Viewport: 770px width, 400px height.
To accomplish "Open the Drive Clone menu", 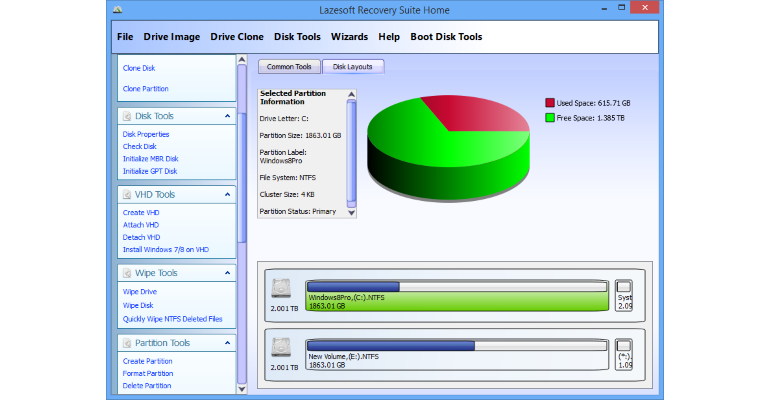I will 237,37.
